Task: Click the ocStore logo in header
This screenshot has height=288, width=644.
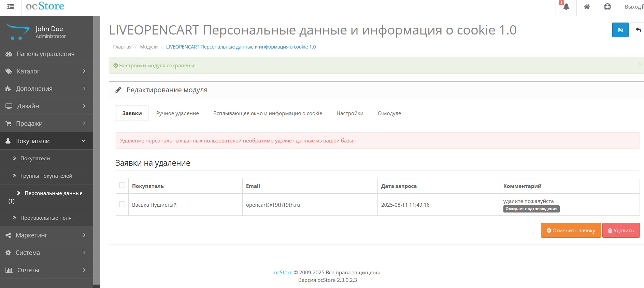Action: point(45,6)
